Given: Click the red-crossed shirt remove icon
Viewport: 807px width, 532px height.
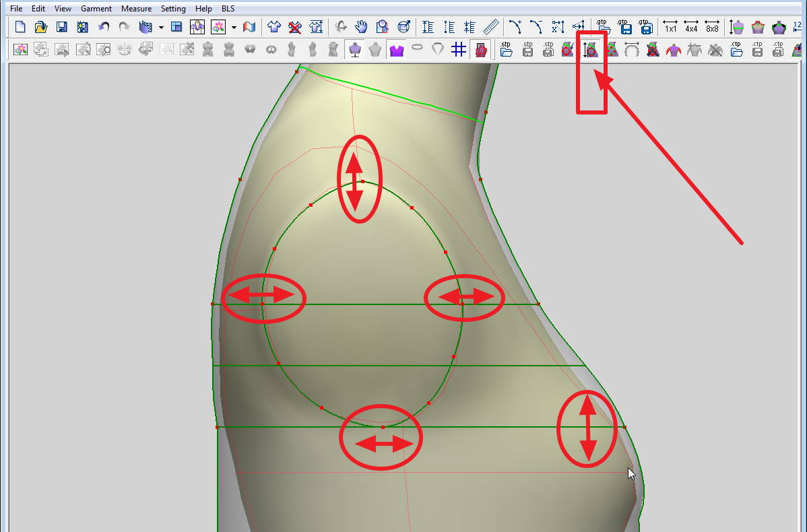Looking at the screenshot, I should 295,27.
